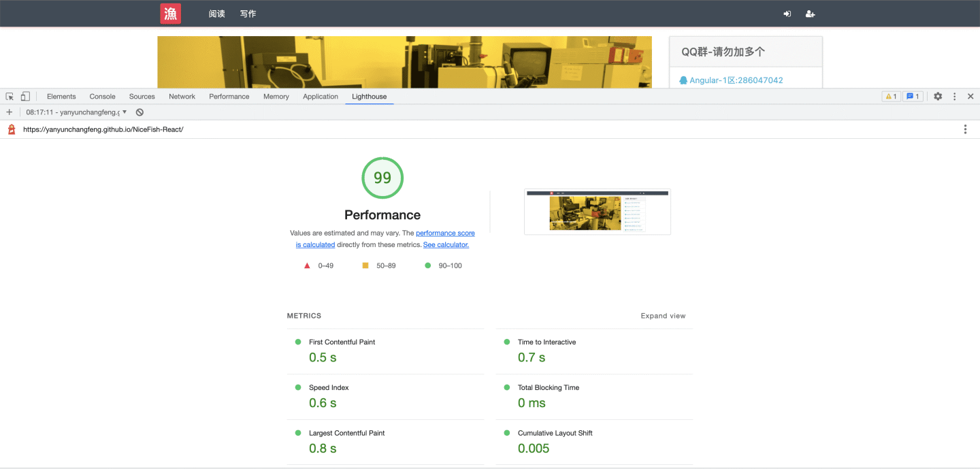Screen dimensions: 980x469
Task: Click the red NiceFish logo
Action: pyautogui.click(x=171, y=14)
